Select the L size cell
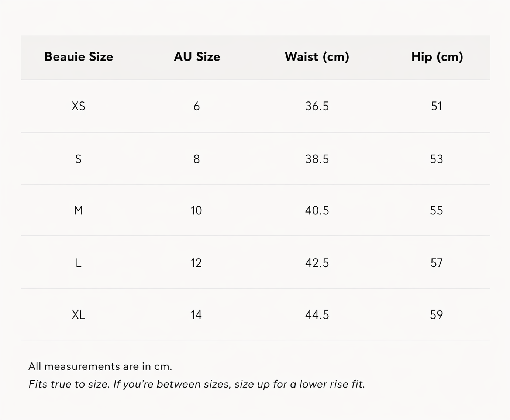Image resolution: width=510 pixels, height=420 pixels. coord(78,263)
